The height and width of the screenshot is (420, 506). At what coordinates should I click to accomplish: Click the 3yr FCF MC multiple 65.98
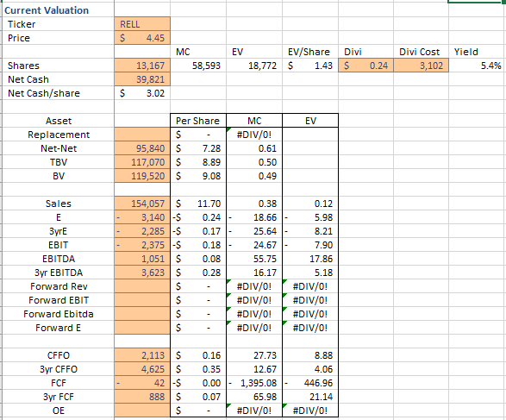pyautogui.click(x=254, y=397)
